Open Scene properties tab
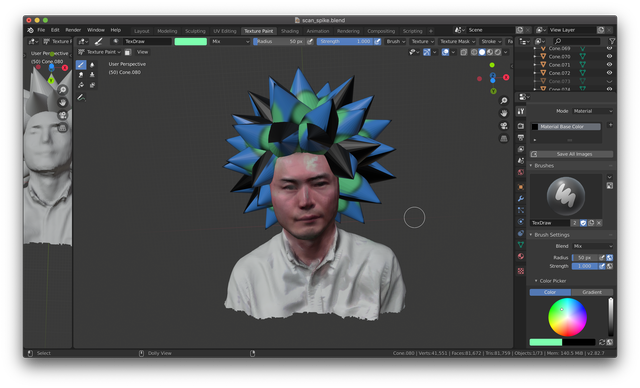640x388 pixels. click(x=520, y=160)
